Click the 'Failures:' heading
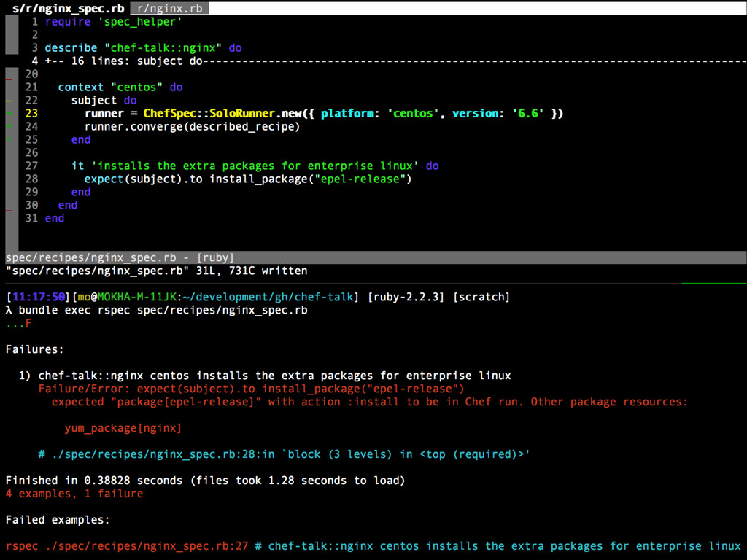747x560 pixels. coord(34,349)
